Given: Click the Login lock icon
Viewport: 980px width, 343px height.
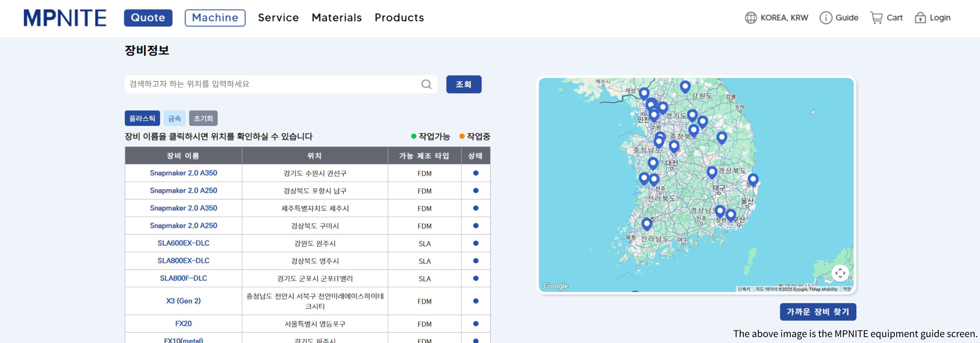Looking at the screenshot, I should point(920,17).
